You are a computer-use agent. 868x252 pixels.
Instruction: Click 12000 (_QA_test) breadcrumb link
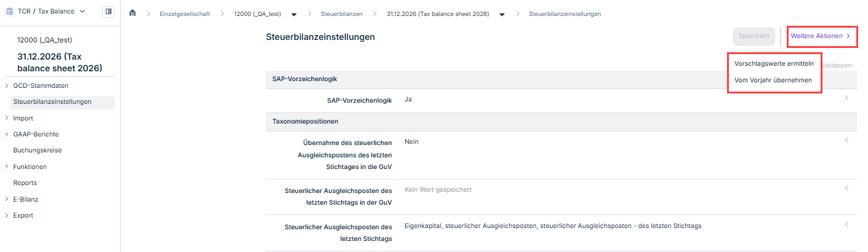(257, 14)
